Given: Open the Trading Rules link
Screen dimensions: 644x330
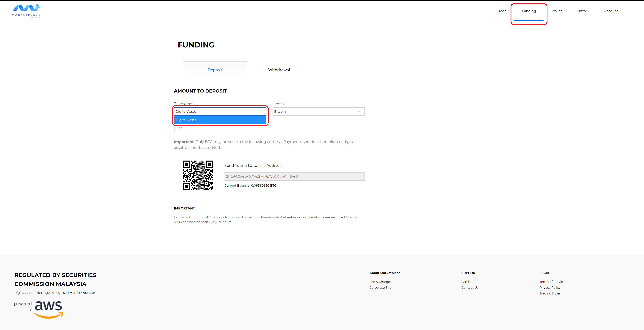Looking at the screenshot, I should (x=550, y=293).
